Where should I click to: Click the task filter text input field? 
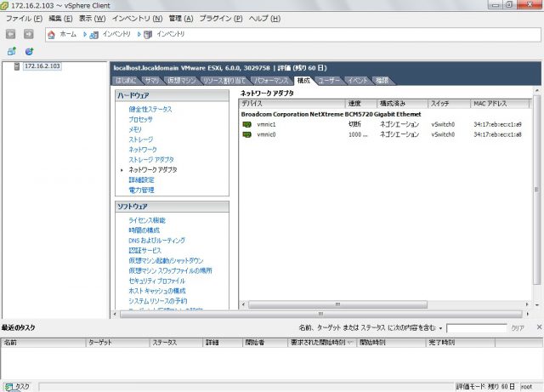476,328
